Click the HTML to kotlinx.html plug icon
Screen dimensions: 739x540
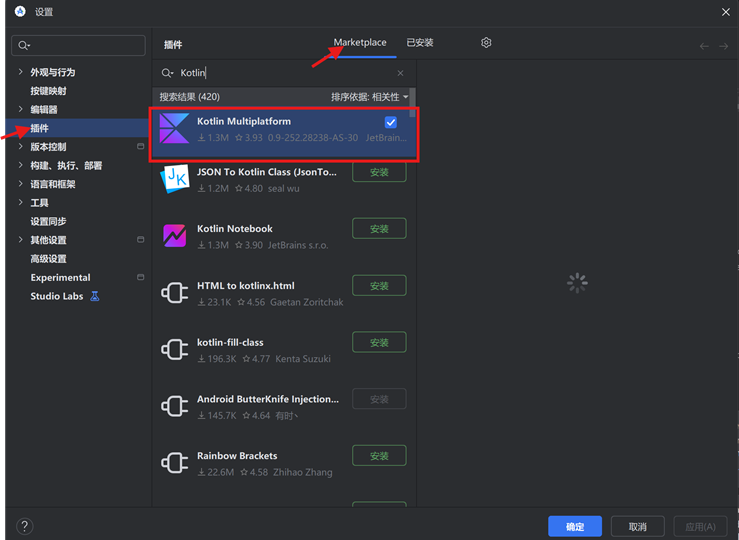[174, 293]
